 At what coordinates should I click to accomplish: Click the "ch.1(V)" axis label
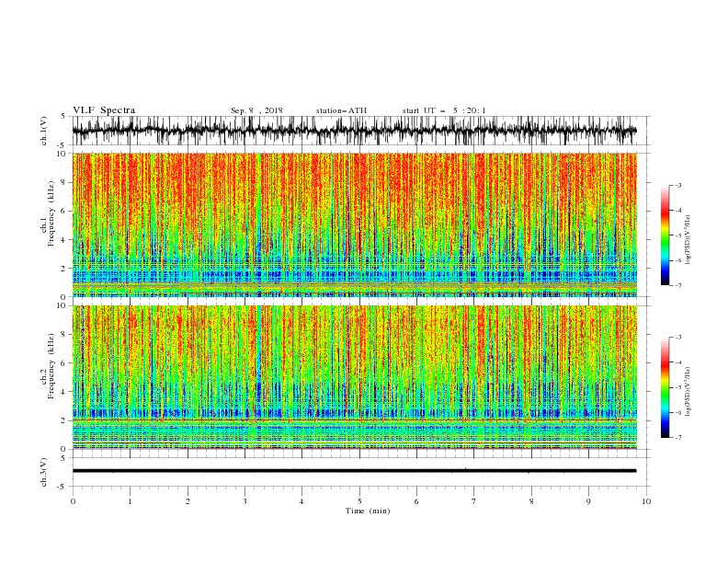[x=44, y=131]
